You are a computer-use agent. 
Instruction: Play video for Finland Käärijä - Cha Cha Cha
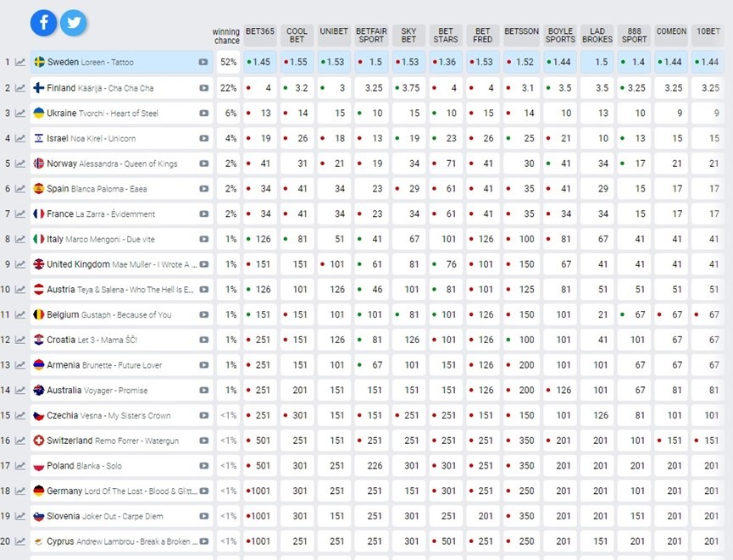[203, 88]
